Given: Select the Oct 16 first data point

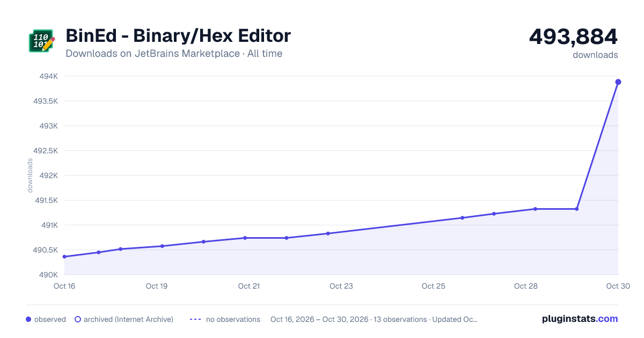Looking at the screenshot, I should pos(64,256).
